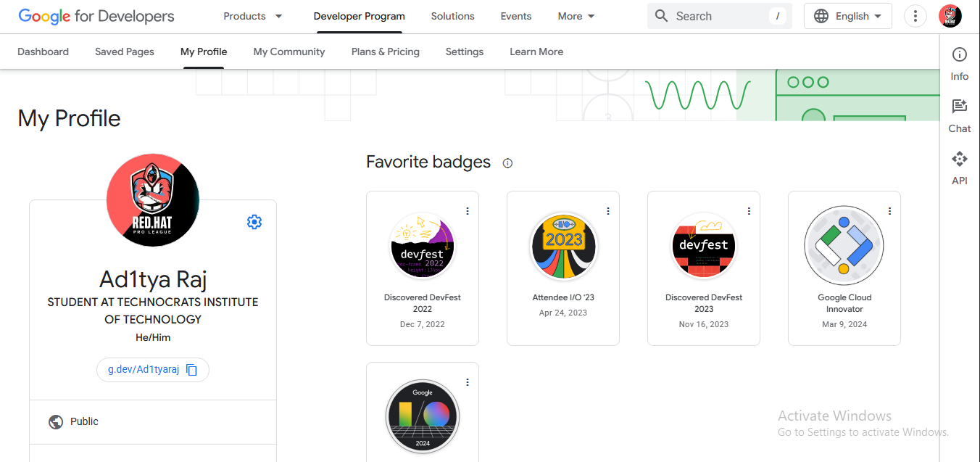Open the My Community tab
Viewport: 980px width, 462px height.
[x=289, y=51]
